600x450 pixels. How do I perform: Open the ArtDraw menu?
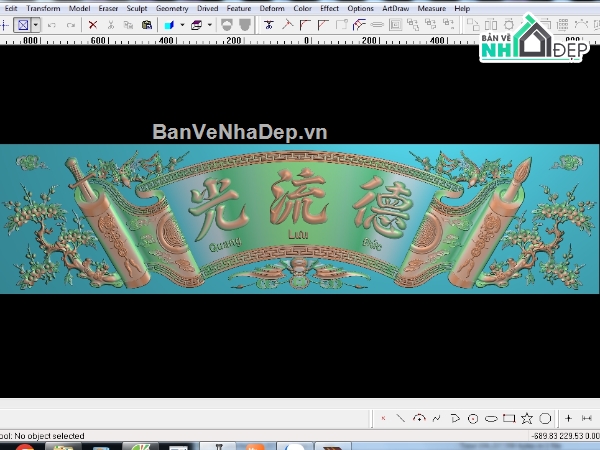pyautogui.click(x=395, y=8)
